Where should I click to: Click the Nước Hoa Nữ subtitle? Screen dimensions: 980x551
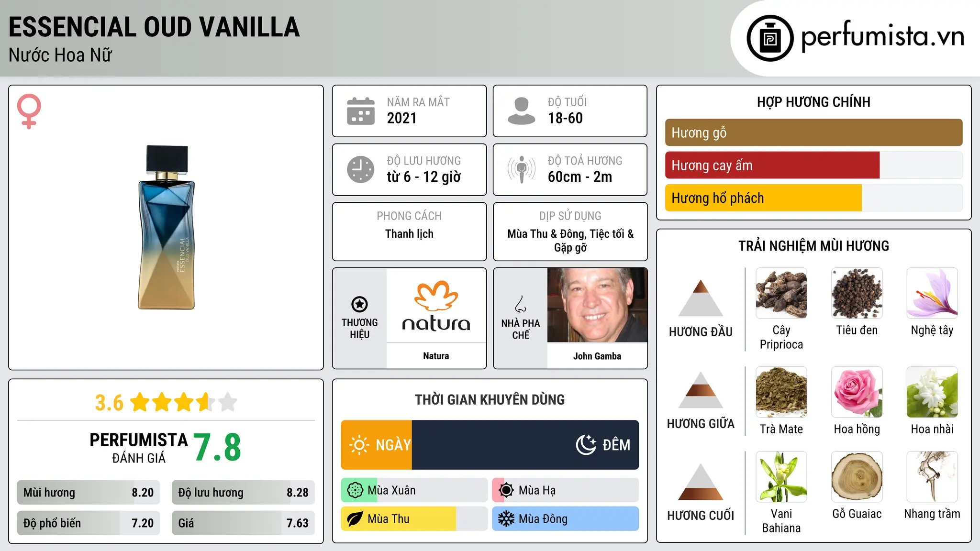click(60, 55)
